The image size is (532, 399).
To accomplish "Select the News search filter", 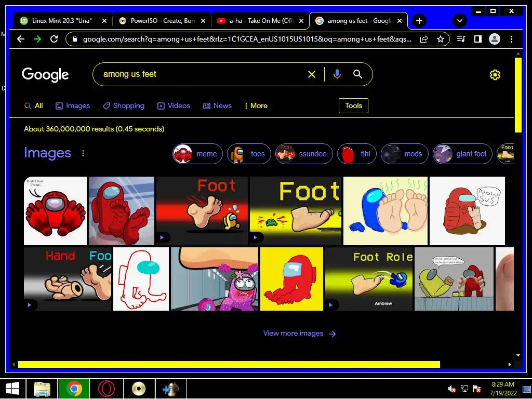I will (x=218, y=106).
